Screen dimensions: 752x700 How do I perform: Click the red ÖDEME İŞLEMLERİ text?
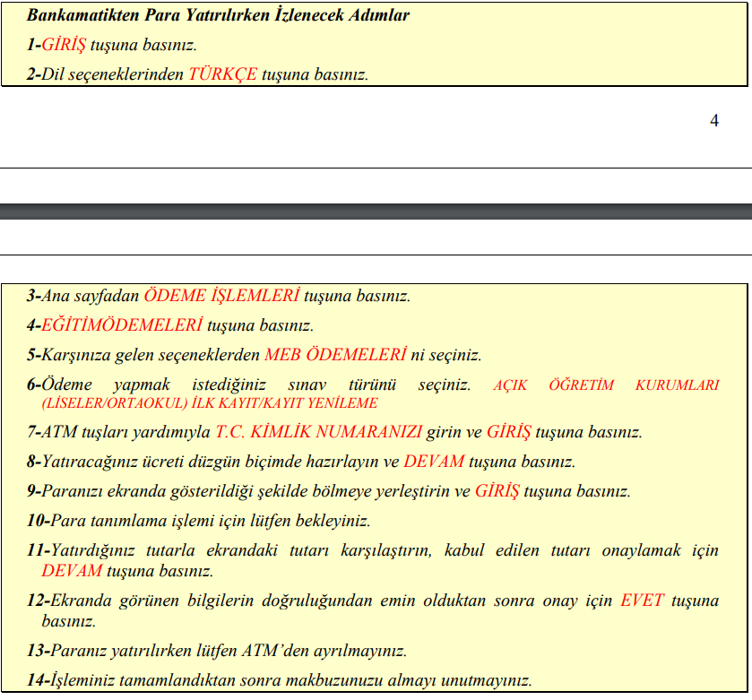click(221, 295)
